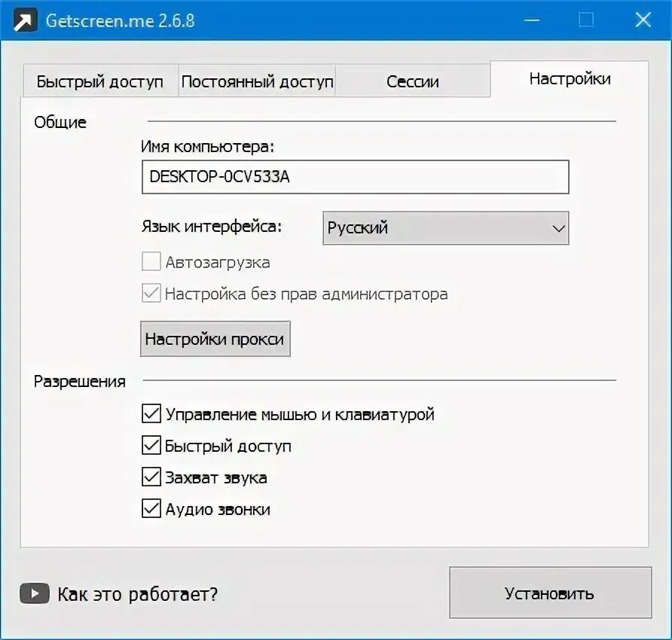672x640 pixels.
Task: Go to the Сессии tab
Action: 413,81
